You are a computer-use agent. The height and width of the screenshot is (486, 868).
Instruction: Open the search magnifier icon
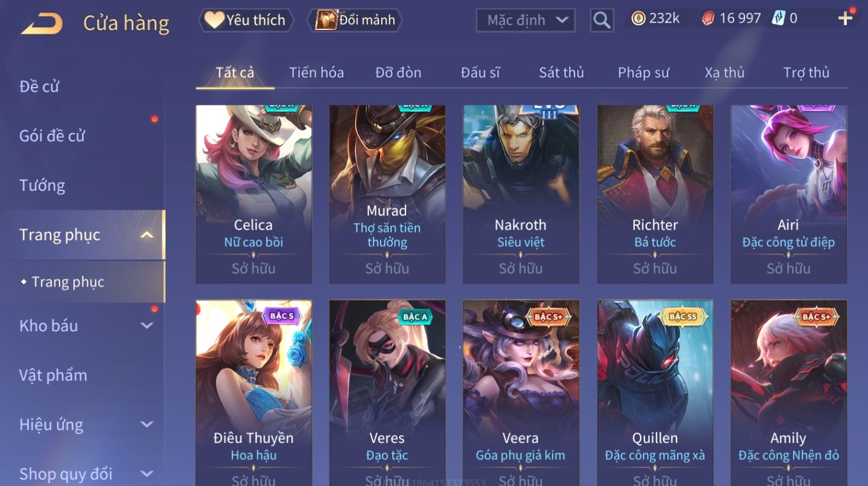(x=602, y=21)
